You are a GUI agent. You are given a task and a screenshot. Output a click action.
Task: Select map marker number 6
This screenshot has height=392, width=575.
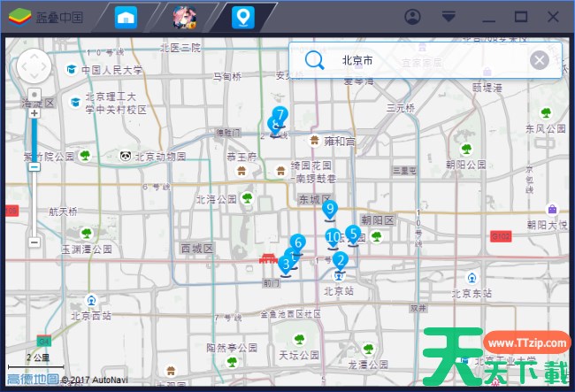298,243
